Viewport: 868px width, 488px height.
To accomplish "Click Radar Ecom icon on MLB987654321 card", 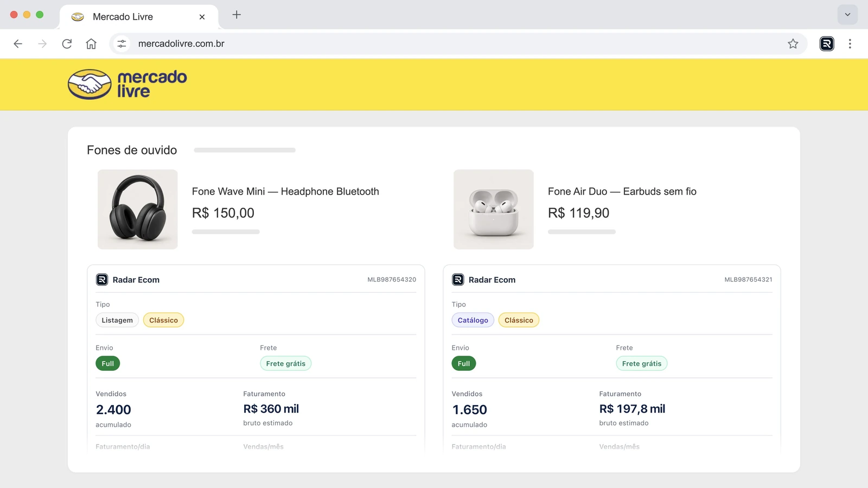I will click(458, 280).
